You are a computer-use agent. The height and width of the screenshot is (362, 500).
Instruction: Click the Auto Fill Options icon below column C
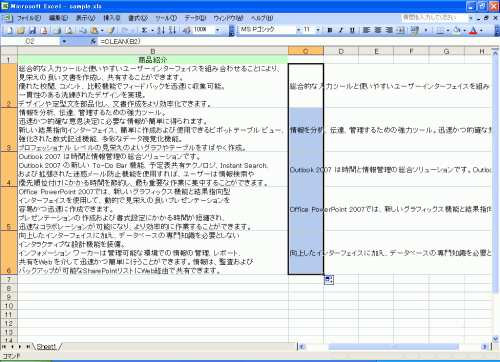point(329,280)
